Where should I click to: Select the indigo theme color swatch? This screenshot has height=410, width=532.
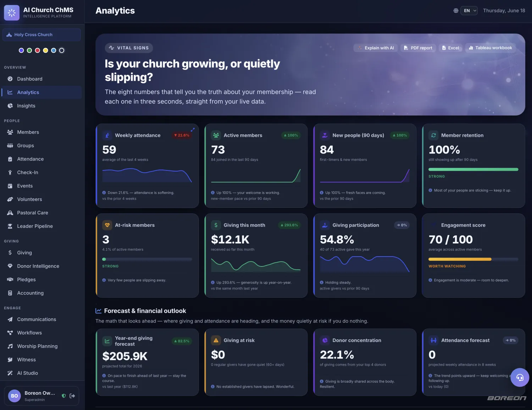[21, 50]
